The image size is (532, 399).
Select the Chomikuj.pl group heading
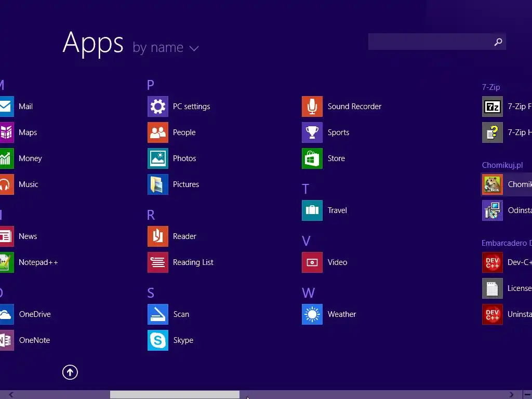(502, 165)
